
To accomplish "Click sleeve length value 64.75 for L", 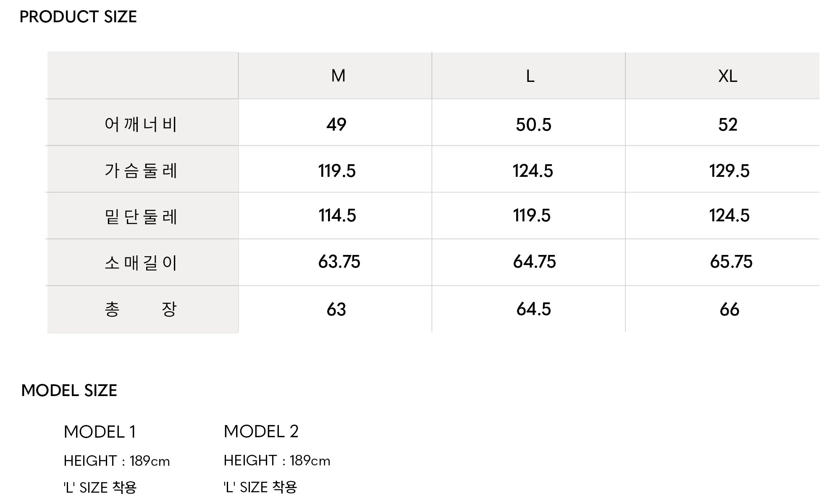I will click(534, 262).
